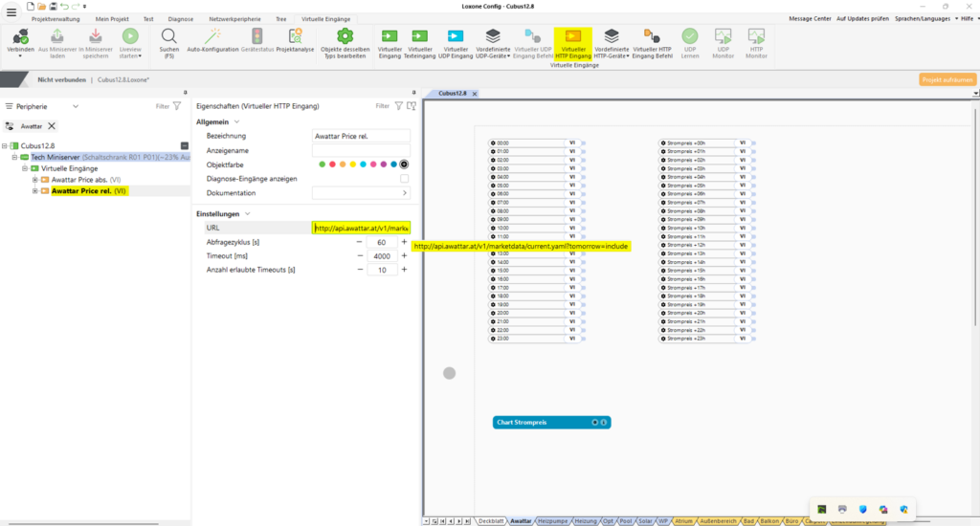
Task: Click Objekte desselben Typs bearbeiten gear
Action: click(344, 36)
